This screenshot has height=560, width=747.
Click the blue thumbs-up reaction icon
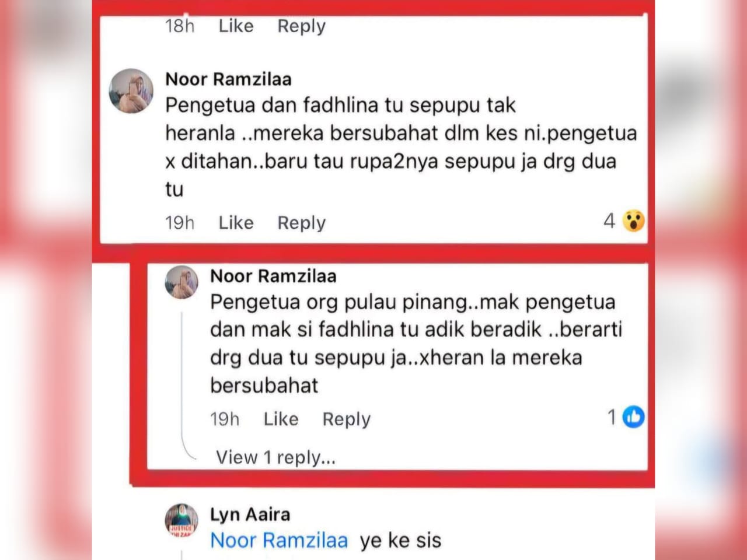(x=633, y=417)
